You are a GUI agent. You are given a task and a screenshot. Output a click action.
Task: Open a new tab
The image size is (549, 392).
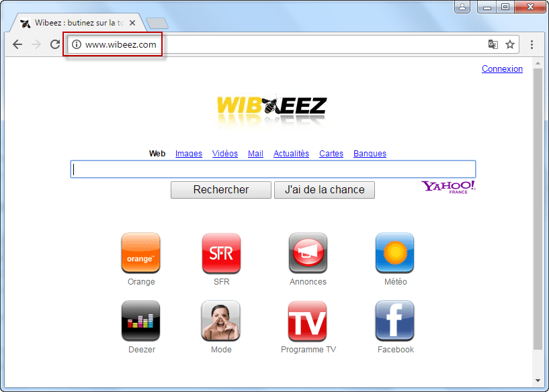pos(157,23)
